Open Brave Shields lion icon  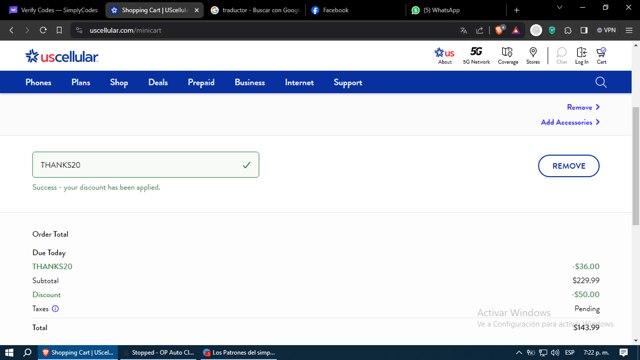point(500,30)
